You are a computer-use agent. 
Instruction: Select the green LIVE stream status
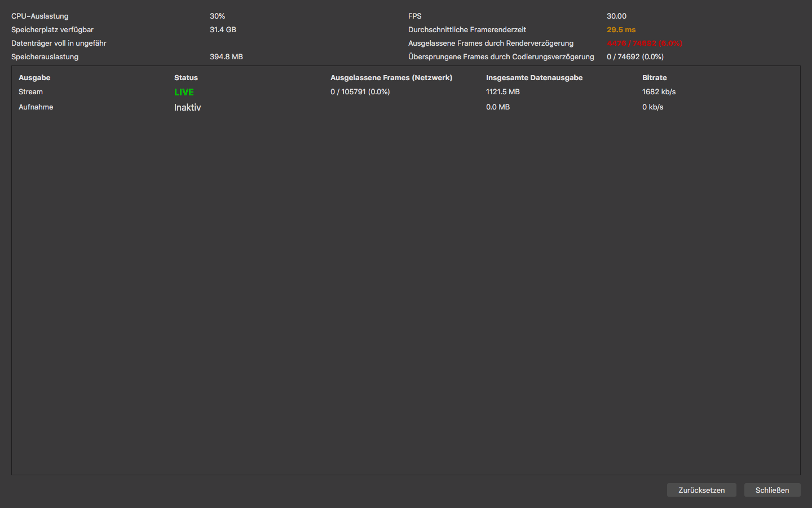(184, 92)
